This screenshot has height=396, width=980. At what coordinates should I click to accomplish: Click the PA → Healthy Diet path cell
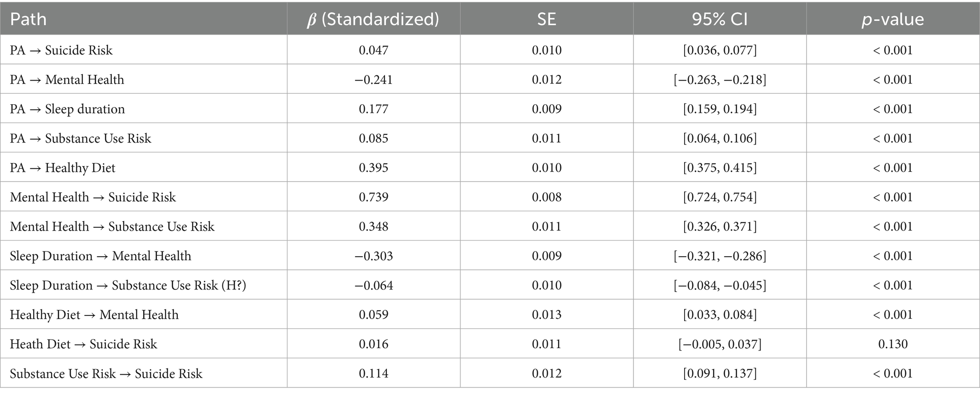click(63, 168)
